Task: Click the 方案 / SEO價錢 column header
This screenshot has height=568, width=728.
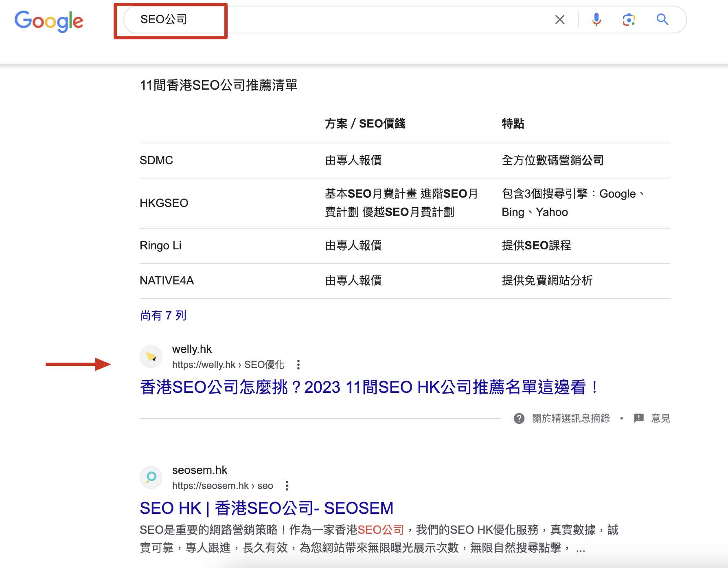Action: [x=365, y=123]
